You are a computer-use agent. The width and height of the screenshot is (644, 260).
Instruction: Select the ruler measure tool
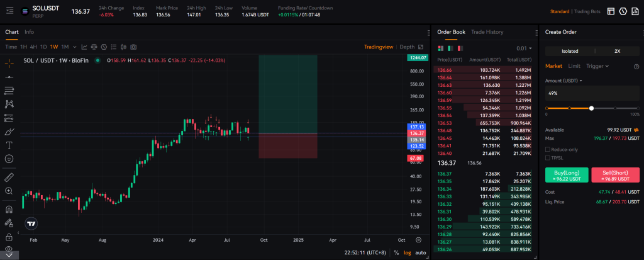tap(9, 177)
